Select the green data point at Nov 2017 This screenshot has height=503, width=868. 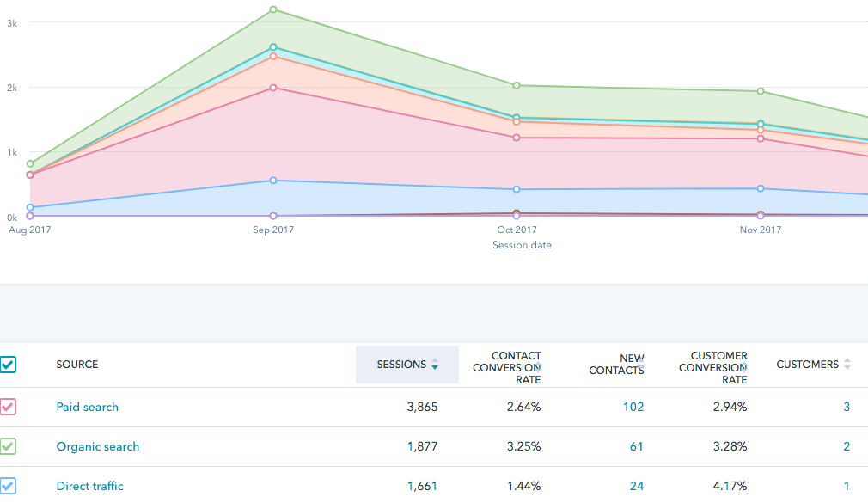point(761,91)
